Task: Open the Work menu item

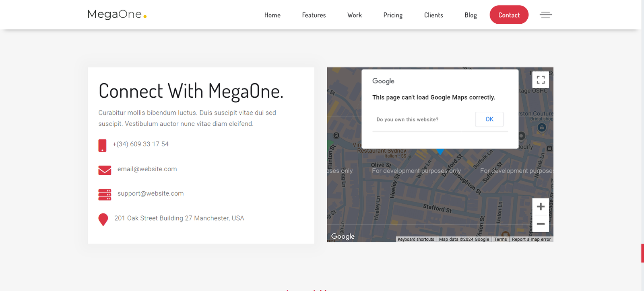Action: tap(355, 15)
